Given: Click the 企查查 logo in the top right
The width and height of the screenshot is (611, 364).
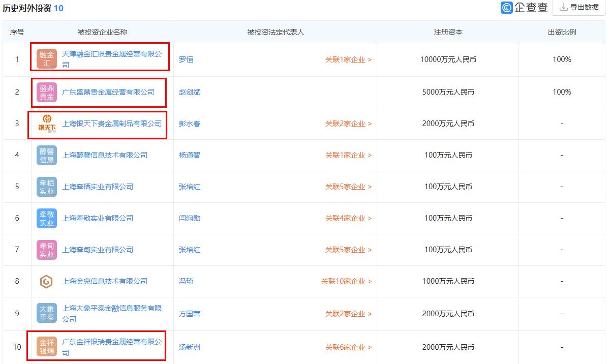Looking at the screenshot, I should click(524, 9).
